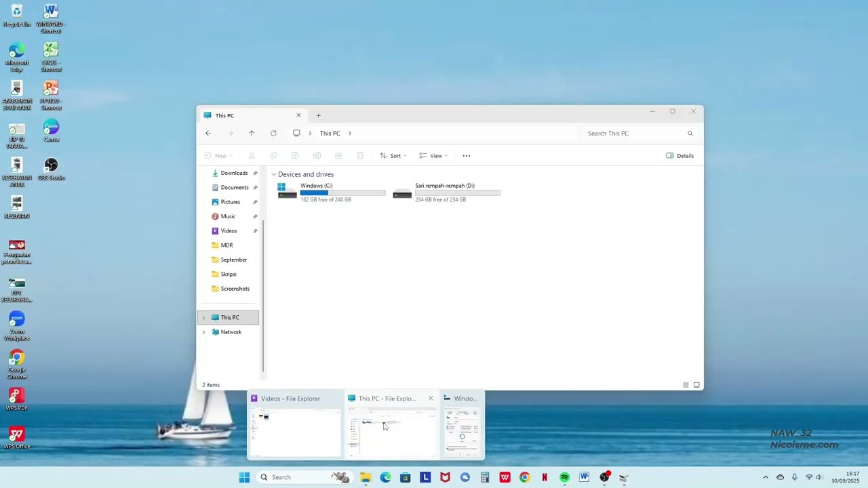Unpin Music via its pin icon
The height and width of the screenshot is (488, 868).
[x=255, y=217]
